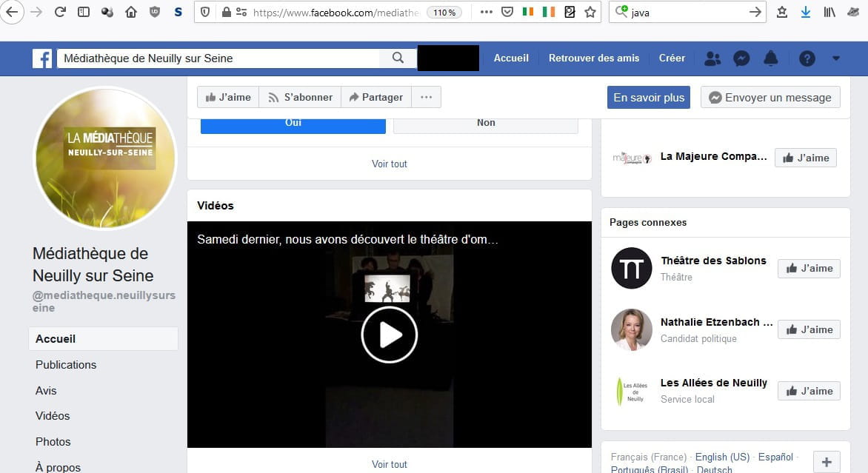Click the search go arrow next to java
Image resolution: width=868 pixels, height=473 pixels.
point(755,12)
